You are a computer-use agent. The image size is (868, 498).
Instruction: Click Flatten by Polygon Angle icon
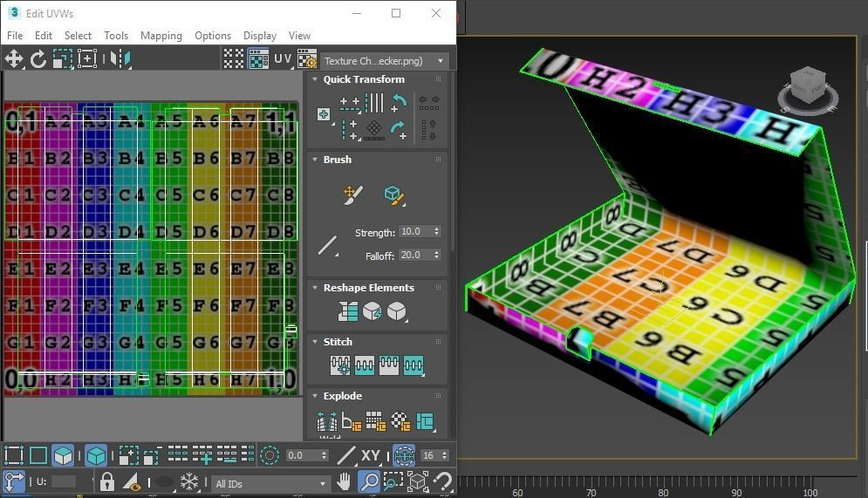351,421
